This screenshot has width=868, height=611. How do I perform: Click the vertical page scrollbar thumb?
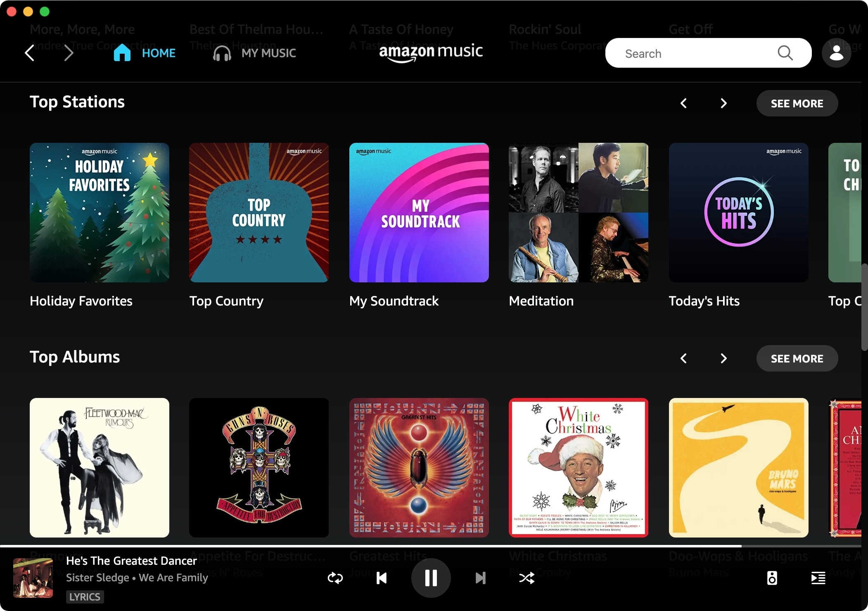pos(864,306)
